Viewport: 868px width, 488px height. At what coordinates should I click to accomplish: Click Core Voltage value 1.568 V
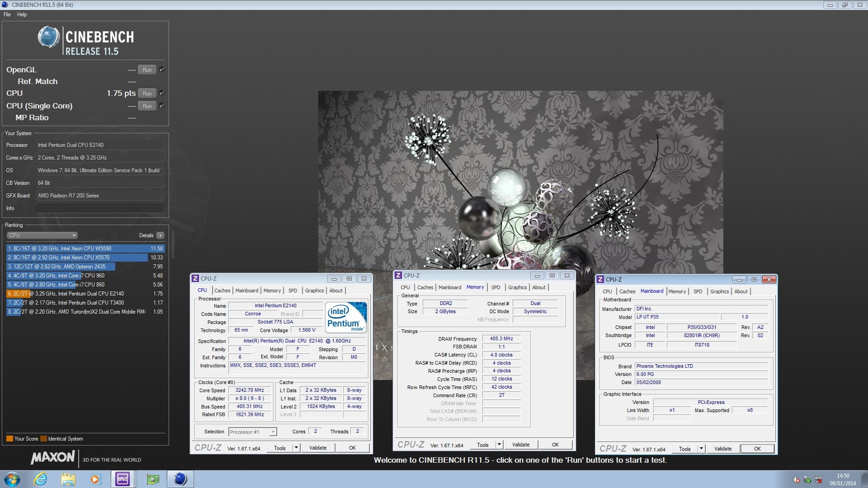coord(307,330)
